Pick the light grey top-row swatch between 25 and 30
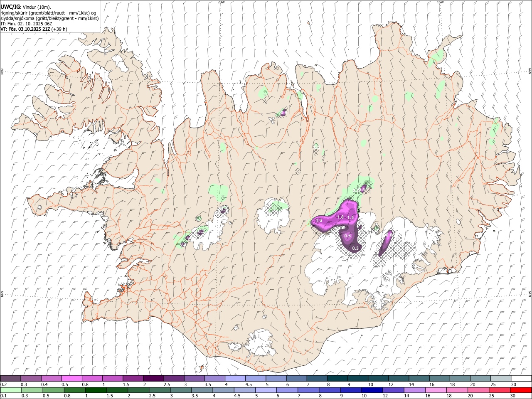 (x=500, y=378)
